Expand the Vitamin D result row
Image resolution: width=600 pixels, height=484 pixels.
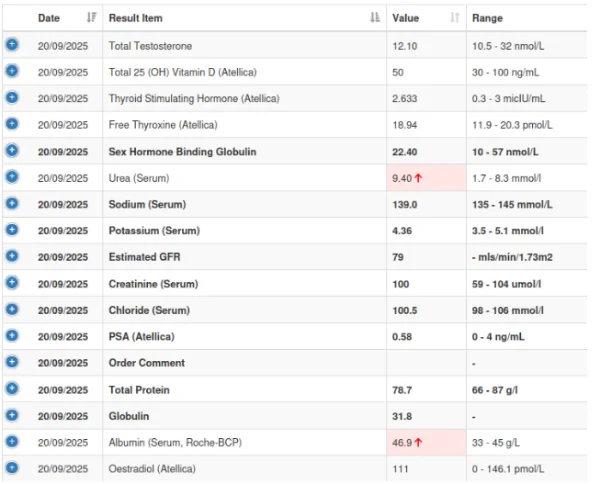[12, 71]
